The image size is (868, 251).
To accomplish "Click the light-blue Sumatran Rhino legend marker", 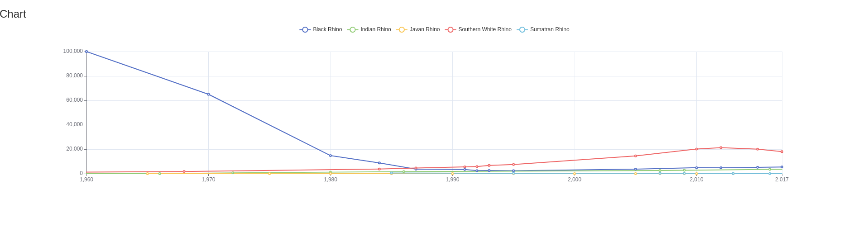I will point(522,30).
